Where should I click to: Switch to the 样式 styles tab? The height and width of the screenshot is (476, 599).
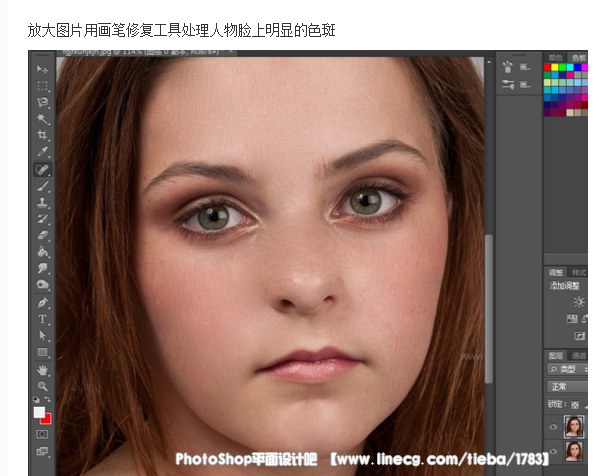coord(578,272)
